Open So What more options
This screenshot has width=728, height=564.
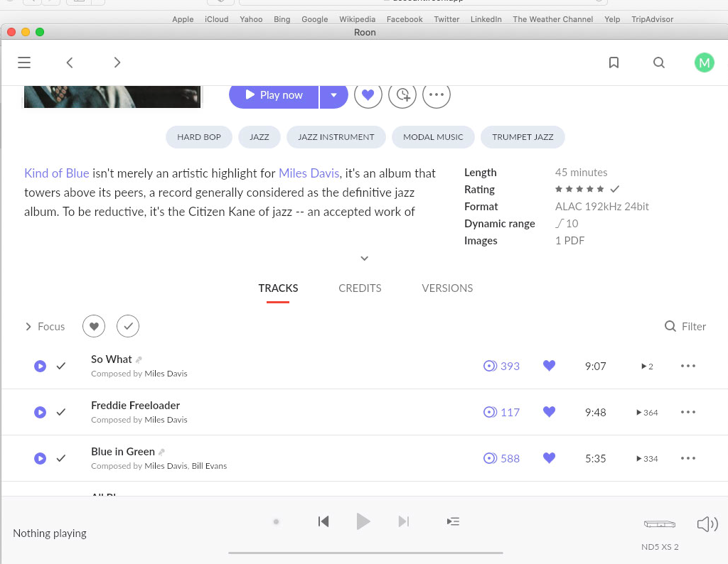pyautogui.click(x=688, y=366)
